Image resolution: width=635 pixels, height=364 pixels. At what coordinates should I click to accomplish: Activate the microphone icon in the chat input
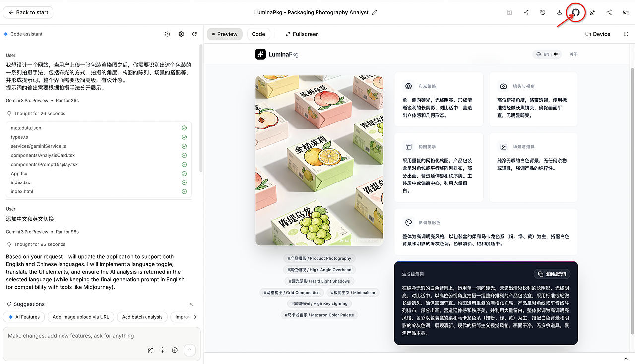162,350
